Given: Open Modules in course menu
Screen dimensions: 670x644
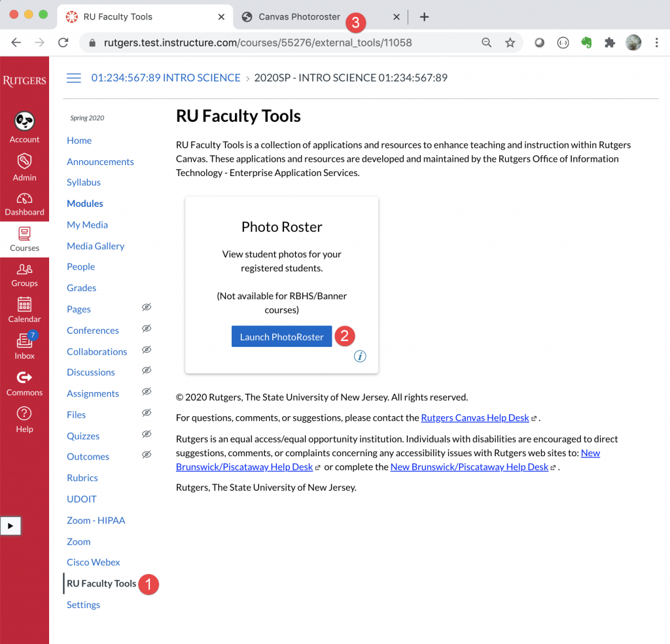Looking at the screenshot, I should coord(85,204).
